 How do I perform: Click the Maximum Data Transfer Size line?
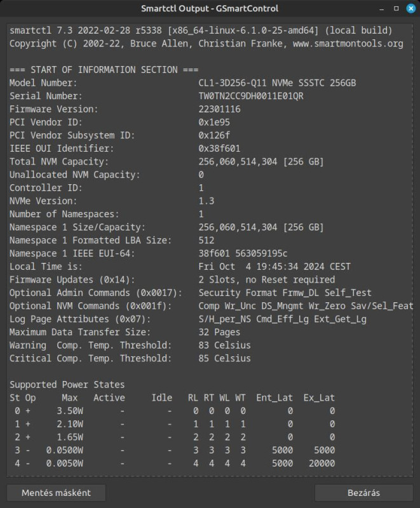tap(125, 332)
